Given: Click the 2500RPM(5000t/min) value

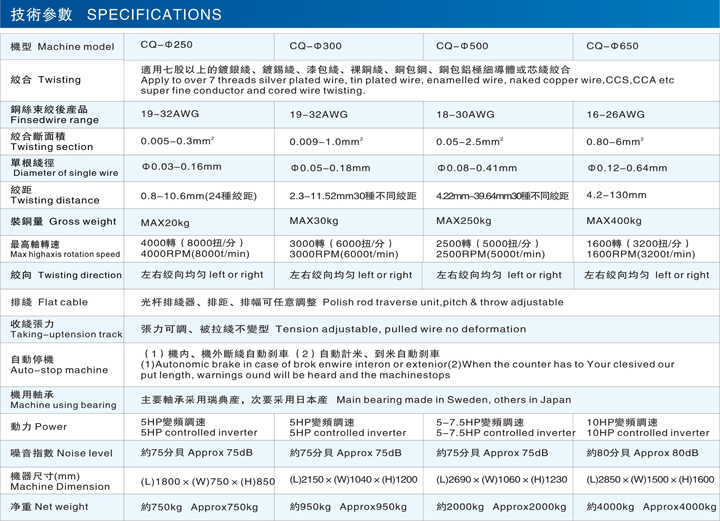Looking at the screenshot, I should (x=490, y=254).
